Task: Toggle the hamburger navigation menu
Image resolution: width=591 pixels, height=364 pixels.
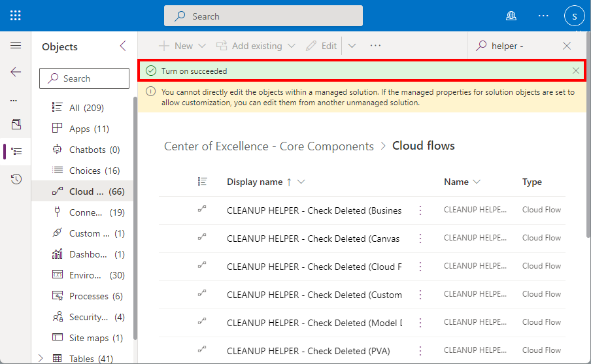Action: 16,46
